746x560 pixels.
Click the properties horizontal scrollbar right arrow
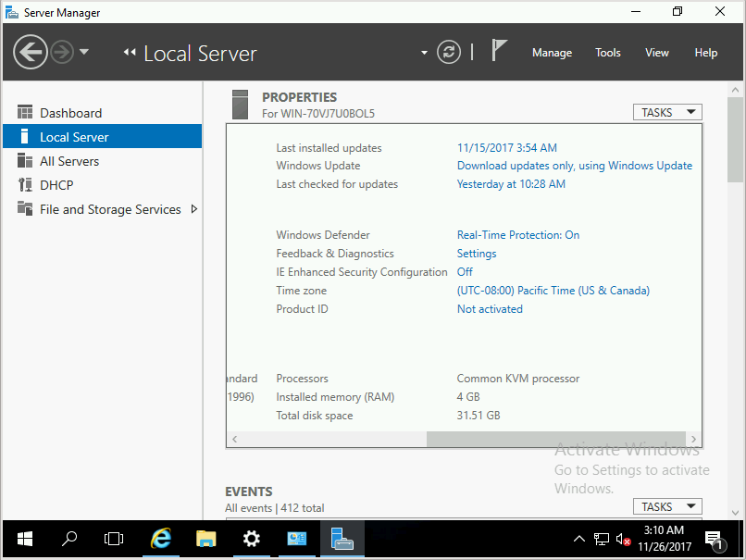pos(693,439)
